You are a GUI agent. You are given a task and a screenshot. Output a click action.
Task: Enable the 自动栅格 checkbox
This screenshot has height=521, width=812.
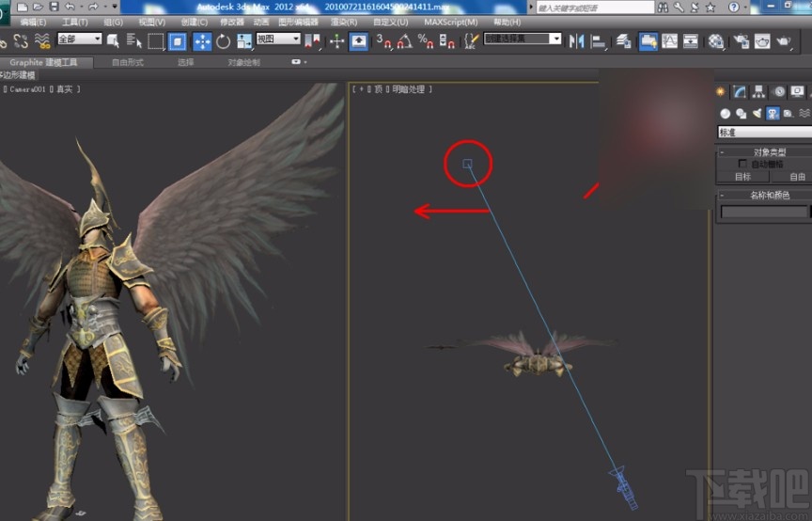click(x=742, y=164)
